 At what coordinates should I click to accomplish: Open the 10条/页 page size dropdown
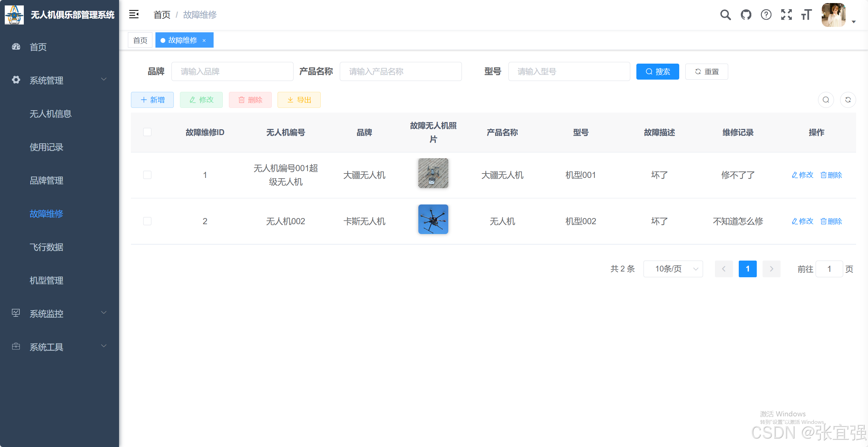point(673,269)
